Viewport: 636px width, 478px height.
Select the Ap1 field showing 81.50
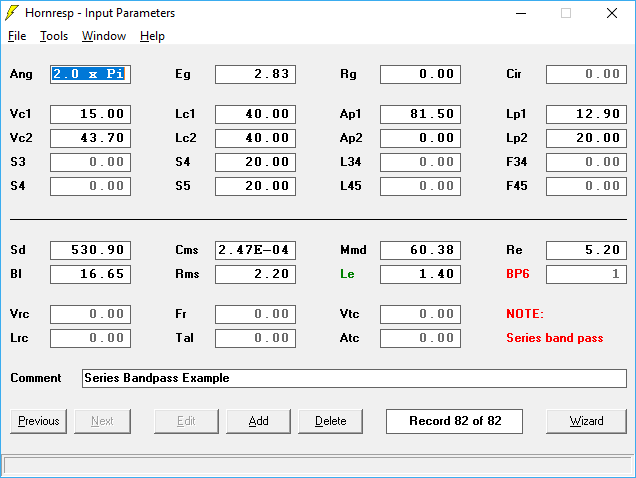(x=421, y=114)
